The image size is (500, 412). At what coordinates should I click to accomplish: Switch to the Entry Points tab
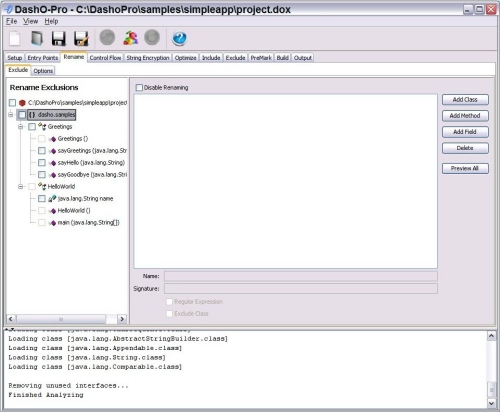click(43, 58)
